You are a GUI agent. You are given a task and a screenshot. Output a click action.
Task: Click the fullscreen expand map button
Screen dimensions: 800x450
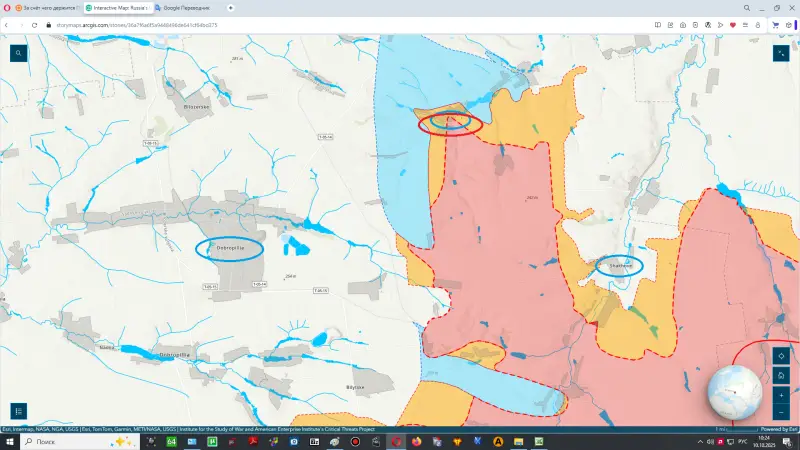click(x=780, y=54)
